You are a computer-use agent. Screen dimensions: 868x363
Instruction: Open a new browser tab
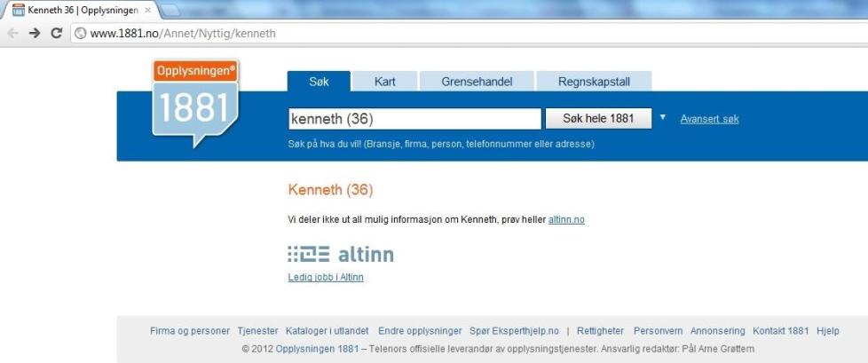click(170, 10)
